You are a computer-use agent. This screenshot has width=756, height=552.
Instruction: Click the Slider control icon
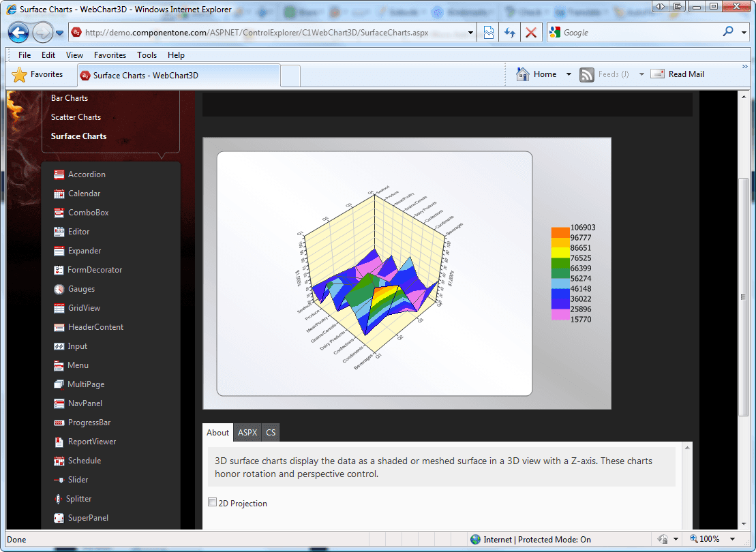click(x=59, y=480)
